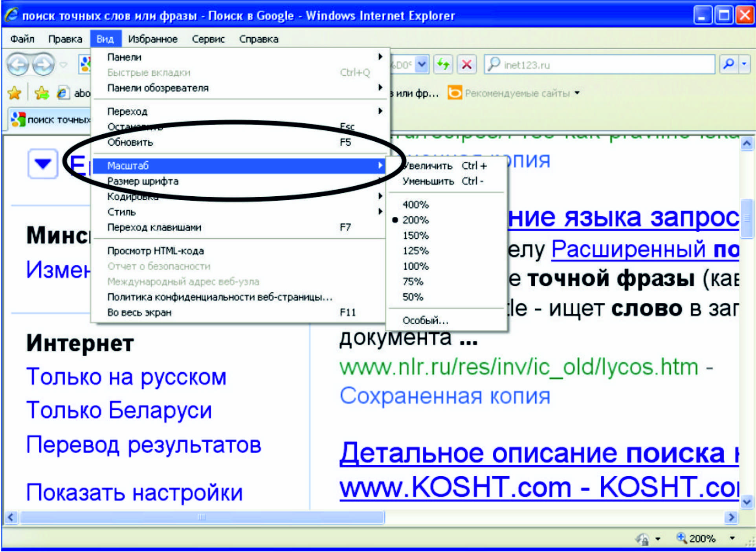
Task: Click the Internet Explorer logo in title bar
Action: coord(12,15)
